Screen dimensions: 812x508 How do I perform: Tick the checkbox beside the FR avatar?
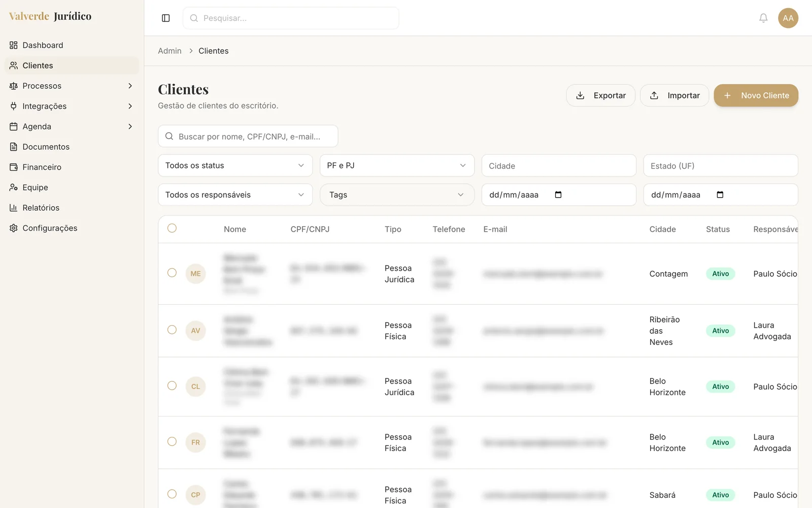[x=172, y=441]
